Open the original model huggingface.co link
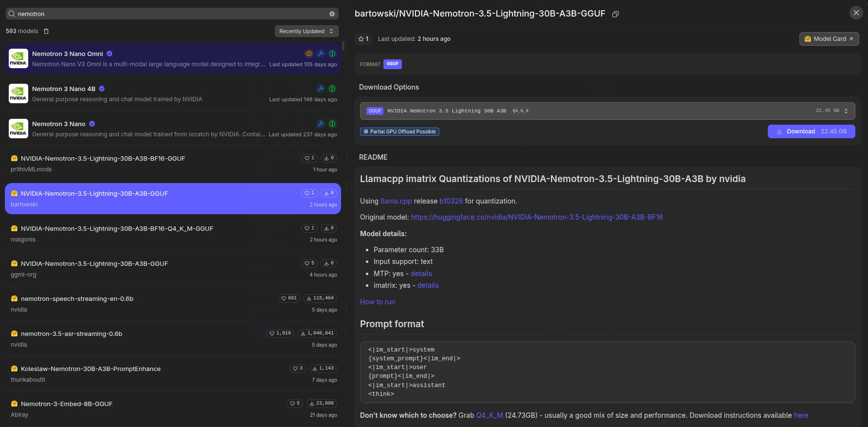The image size is (868, 427). pos(537,217)
